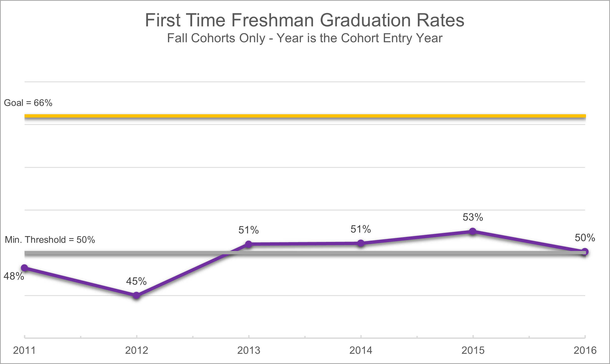The width and height of the screenshot is (610, 364).
Task: Click the 2015 x-axis year label
Action: coord(473,350)
